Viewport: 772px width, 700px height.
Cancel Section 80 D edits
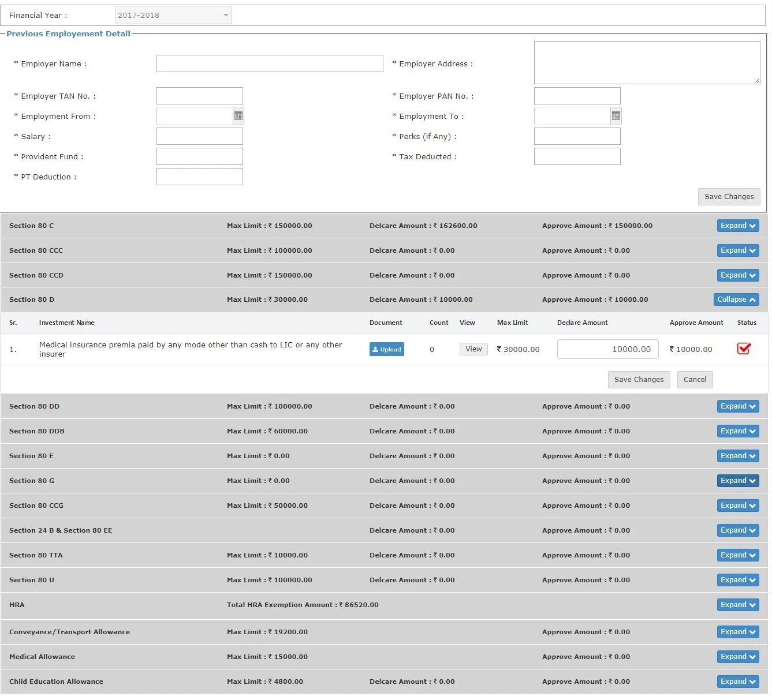695,380
